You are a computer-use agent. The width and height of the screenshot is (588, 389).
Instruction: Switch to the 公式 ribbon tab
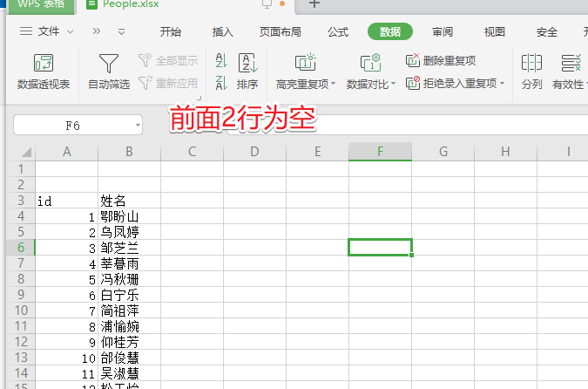point(338,32)
